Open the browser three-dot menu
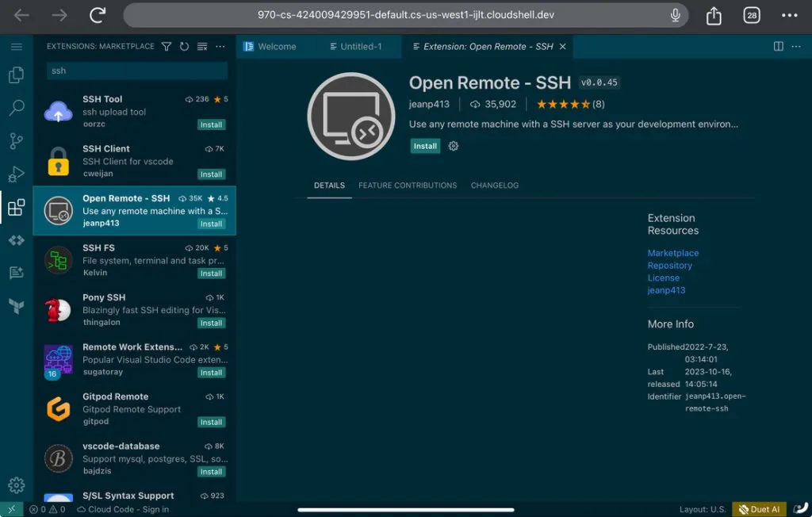 [x=790, y=15]
